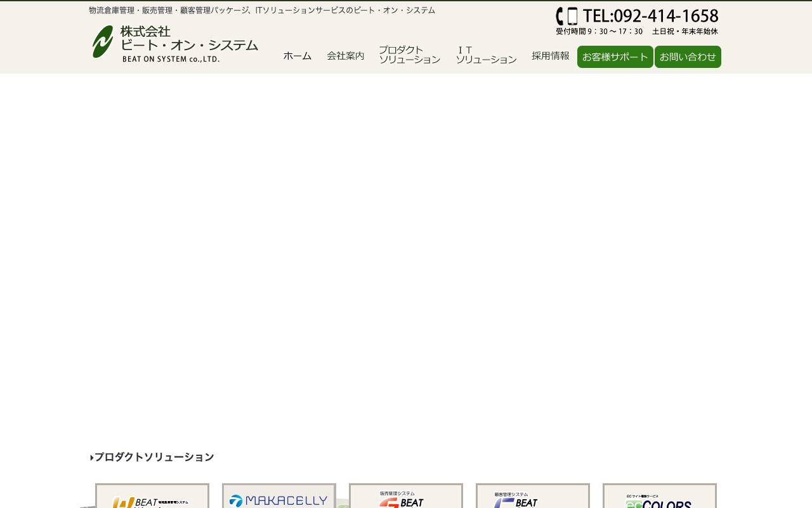The height and width of the screenshot is (508, 812).
Task: Open the ecCOLORS ECサイト product card
Action: coord(660,496)
